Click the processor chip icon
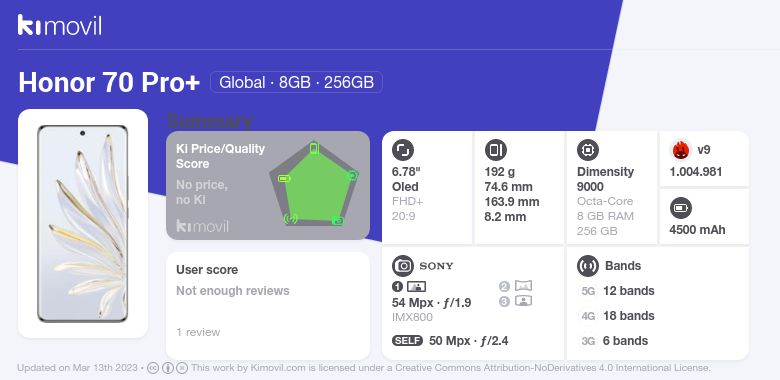The width and height of the screenshot is (780, 380). coord(588,150)
